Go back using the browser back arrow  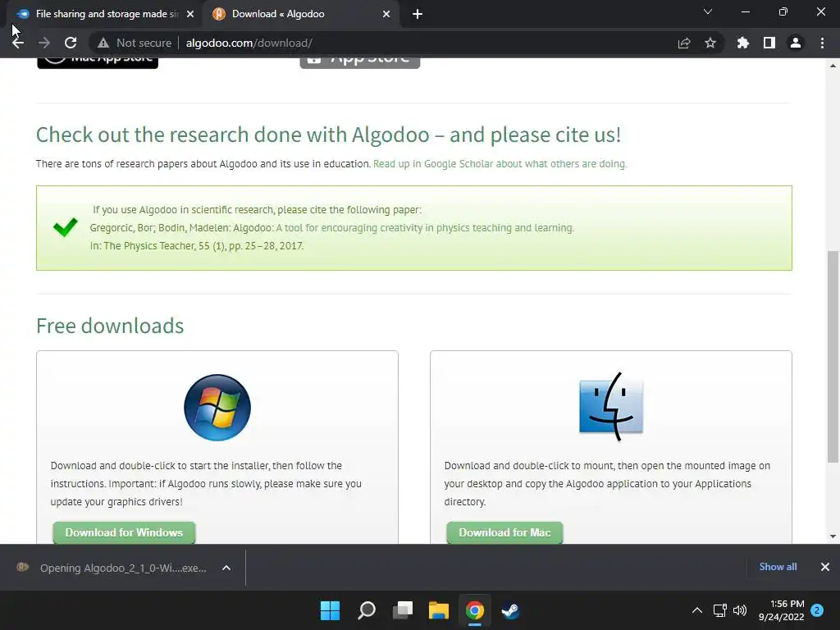(x=18, y=43)
